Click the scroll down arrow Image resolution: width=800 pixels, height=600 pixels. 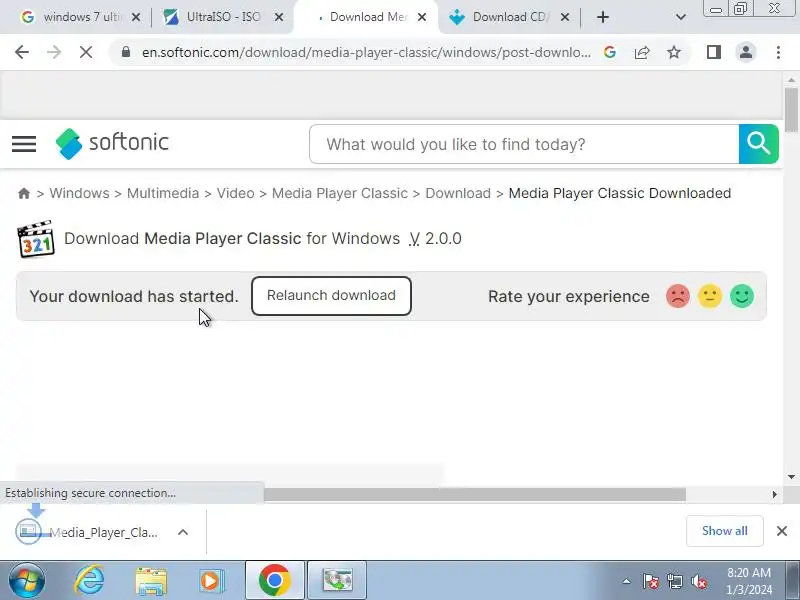pos(791,477)
